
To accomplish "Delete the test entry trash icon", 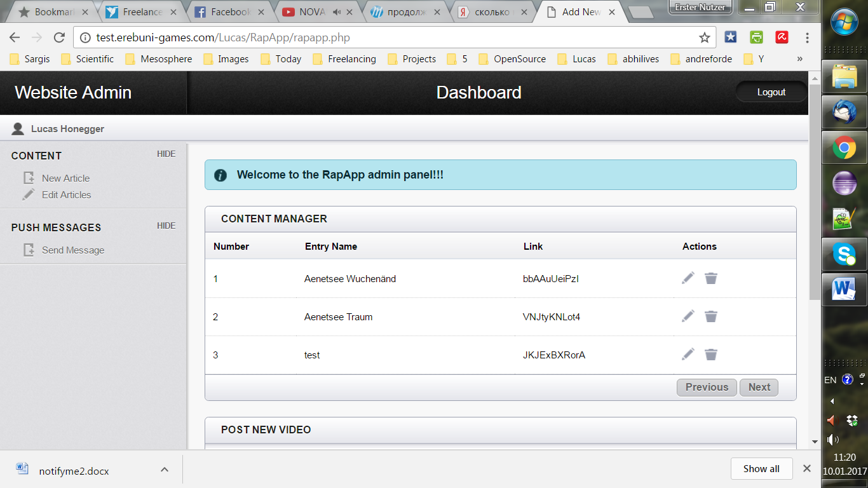I will tap(711, 354).
